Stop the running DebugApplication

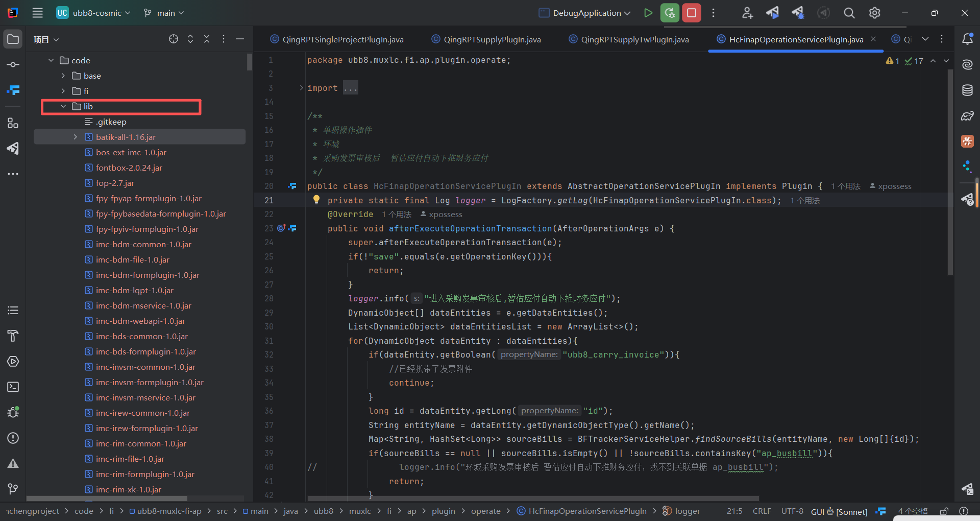point(692,13)
